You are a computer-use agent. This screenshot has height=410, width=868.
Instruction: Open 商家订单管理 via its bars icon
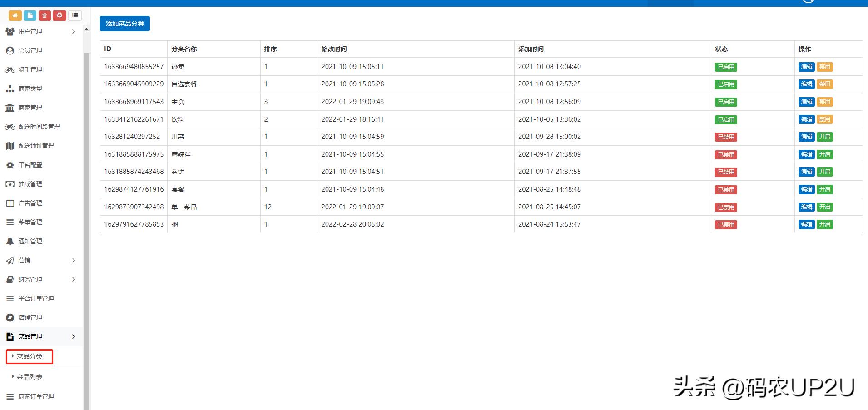[x=10, y=396]
